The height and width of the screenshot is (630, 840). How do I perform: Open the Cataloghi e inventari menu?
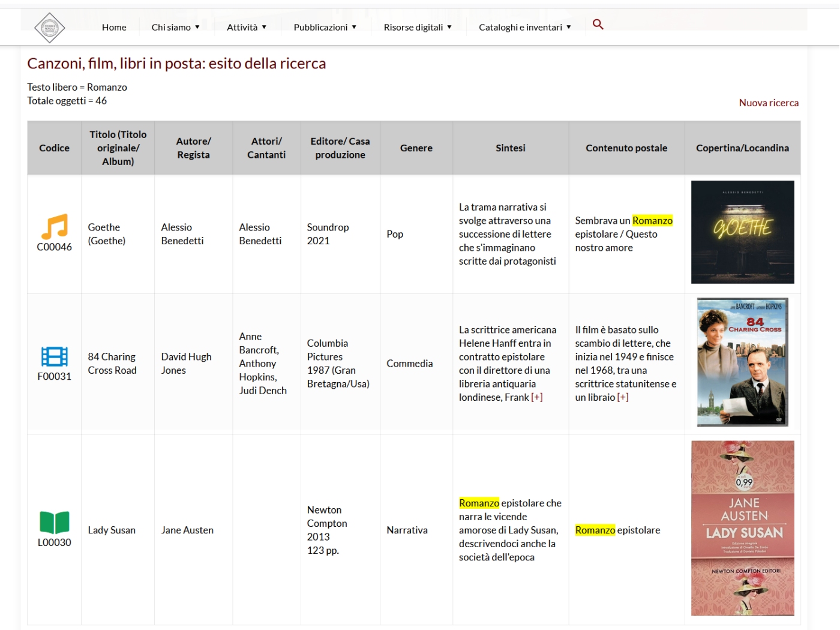[524, 28]
